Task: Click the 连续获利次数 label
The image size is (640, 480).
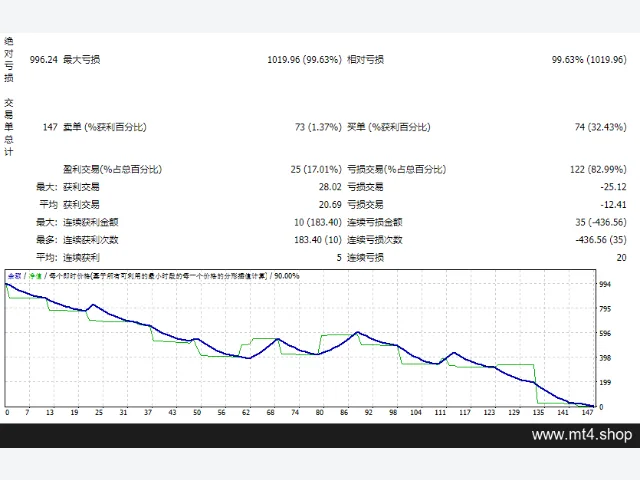Action: (x=91, y=240)
